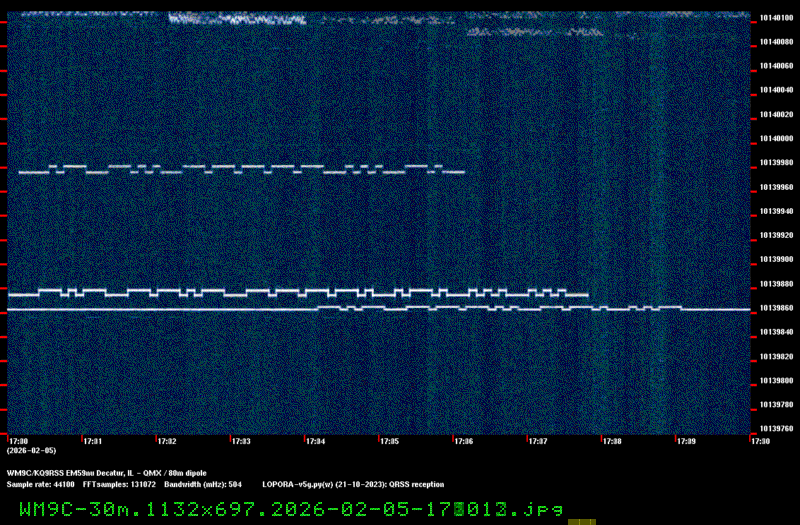Select the 17:01 time axis marker
Viewport: 800px width, 525px height.
click(x=93, y=441)
